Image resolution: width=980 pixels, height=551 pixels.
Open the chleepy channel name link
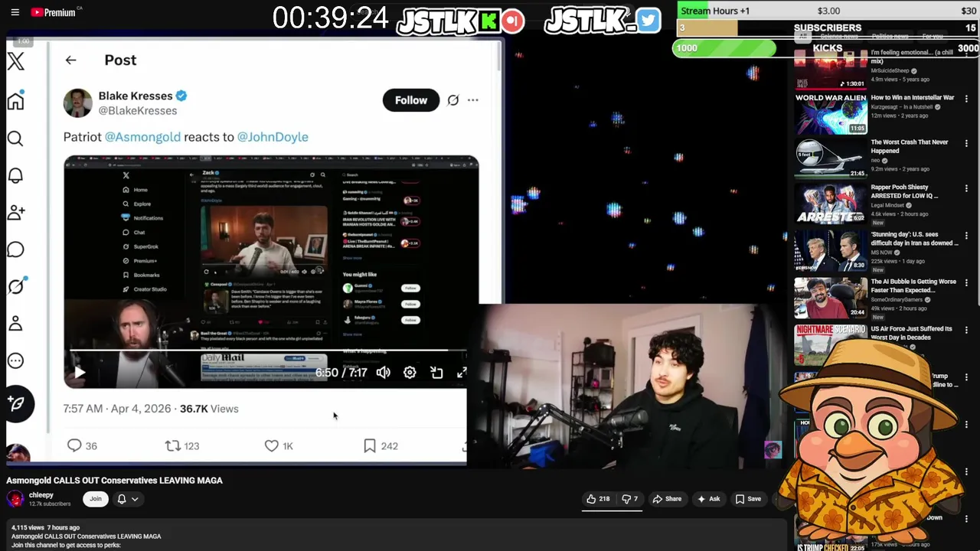point(41,495)
